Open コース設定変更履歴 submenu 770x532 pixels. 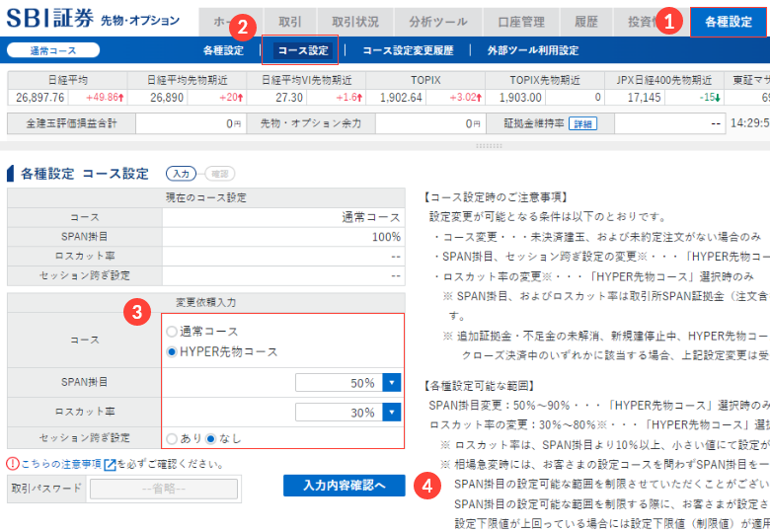(408, 50)
